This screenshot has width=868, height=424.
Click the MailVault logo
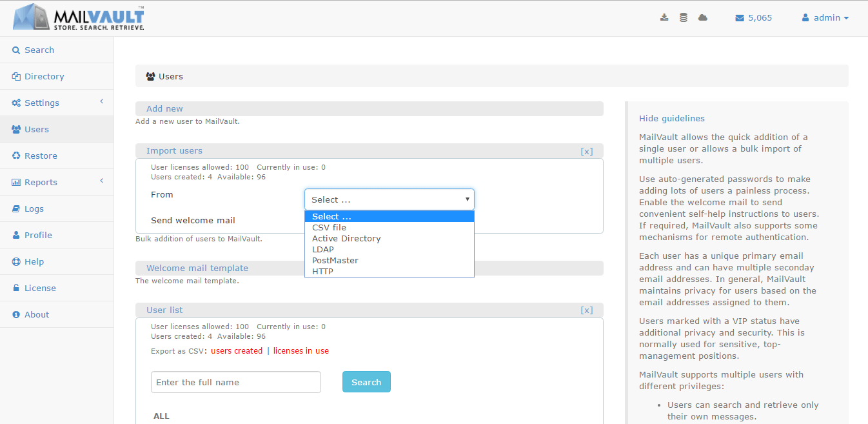(x=78, y=17)
